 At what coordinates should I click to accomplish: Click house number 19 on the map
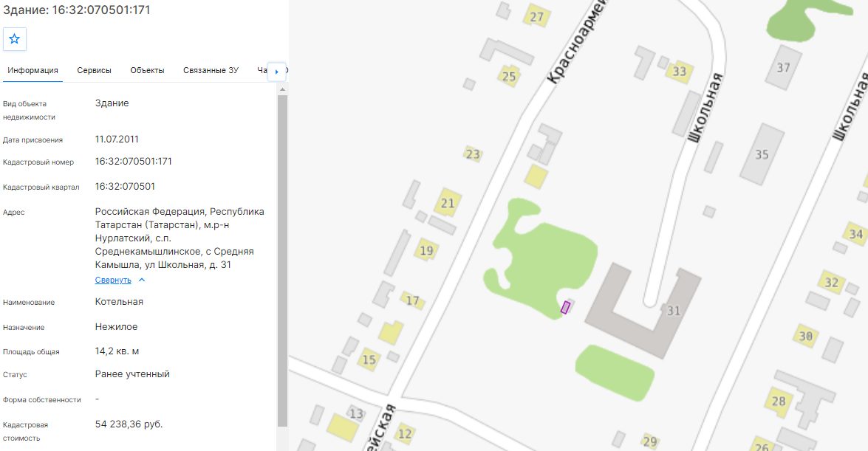(x=426, y=251)
